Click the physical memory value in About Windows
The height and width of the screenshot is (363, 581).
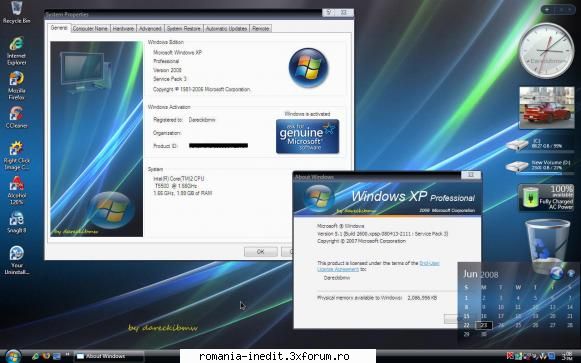pyautogui.click(x=422, y=297)
